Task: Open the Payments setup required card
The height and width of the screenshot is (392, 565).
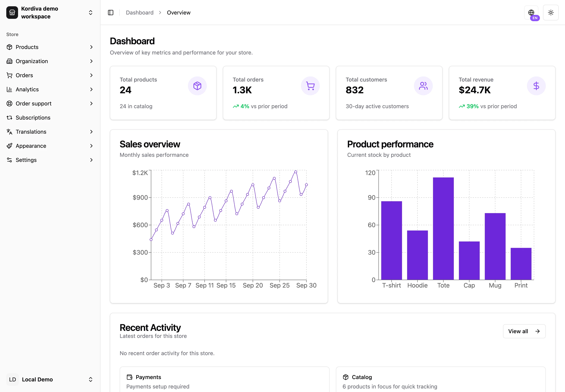Action: coord(224,379)
